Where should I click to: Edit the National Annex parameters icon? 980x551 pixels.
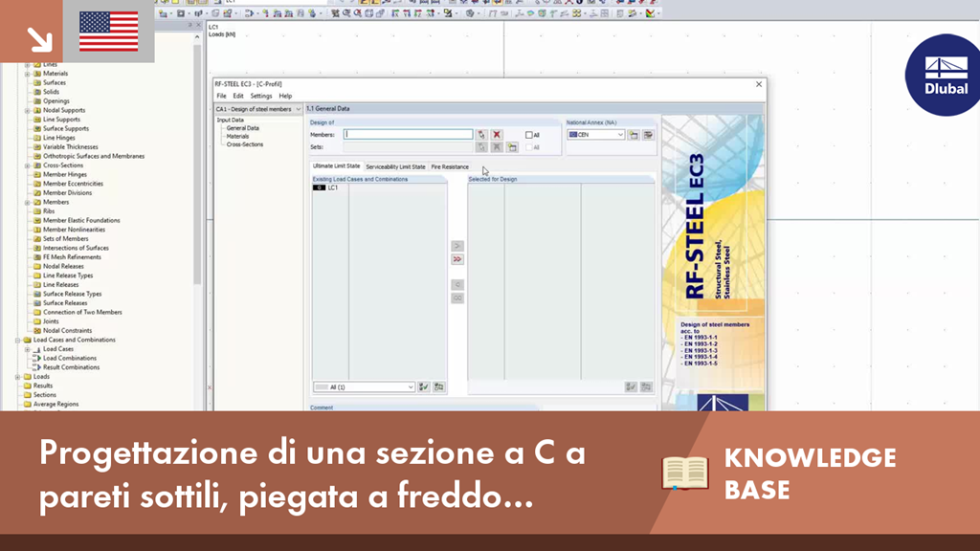[x=648, y=135]
